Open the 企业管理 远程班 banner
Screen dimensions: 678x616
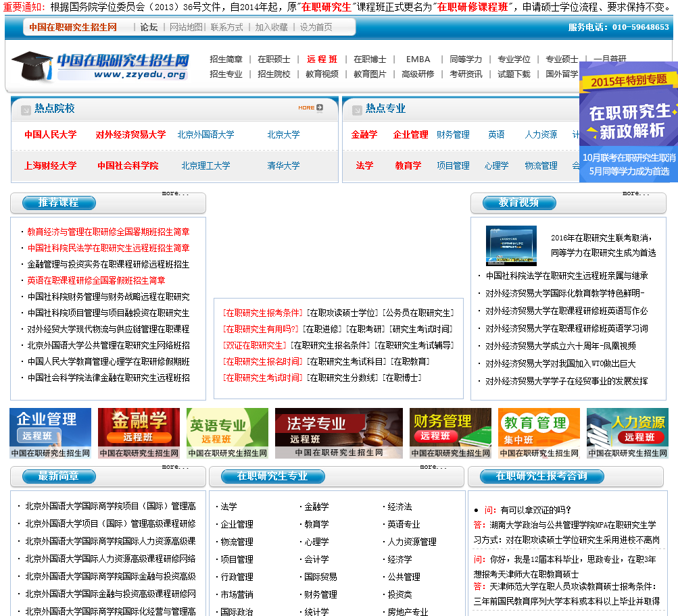point(51,433)
